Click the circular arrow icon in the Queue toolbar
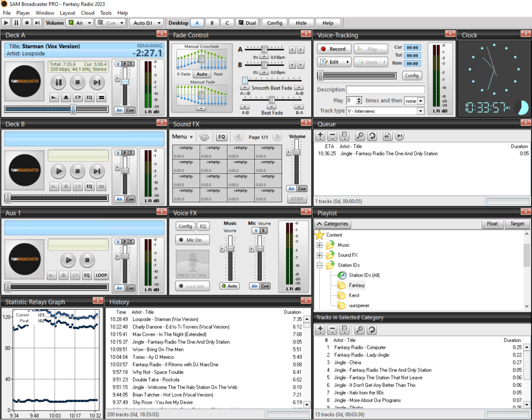 (x=372, y=136)
